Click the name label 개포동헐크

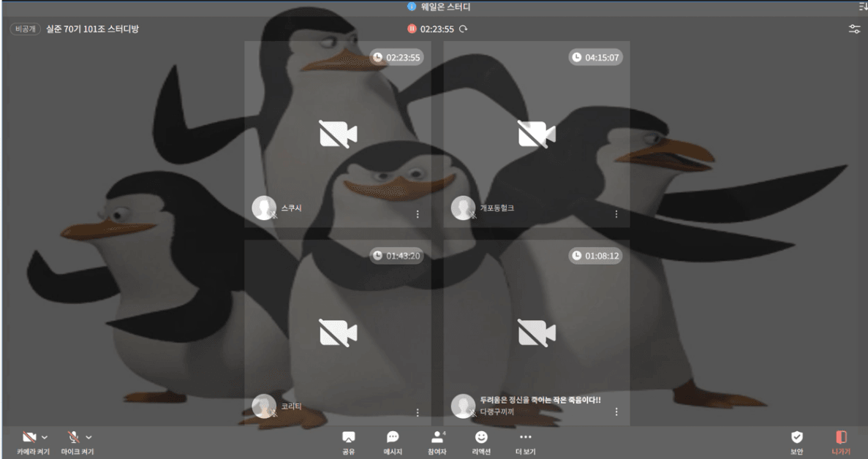pos(497,208)
